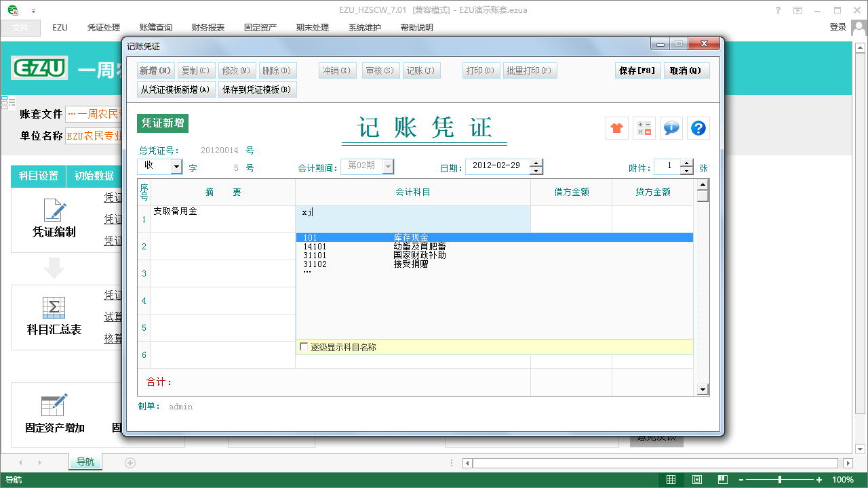Screen dimensions: 868x488
Task: Open the 文件 menu tab
Action: pyautogui.click(x=20, y=28)
